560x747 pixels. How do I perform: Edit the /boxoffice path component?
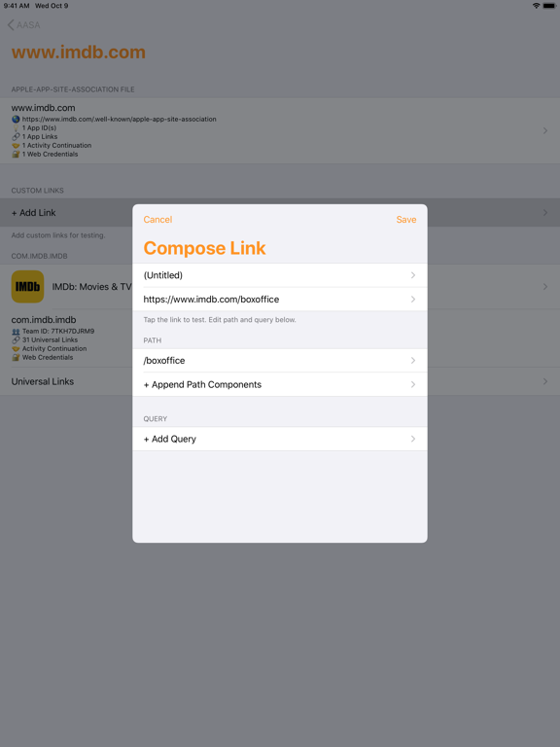click(280, 361)
